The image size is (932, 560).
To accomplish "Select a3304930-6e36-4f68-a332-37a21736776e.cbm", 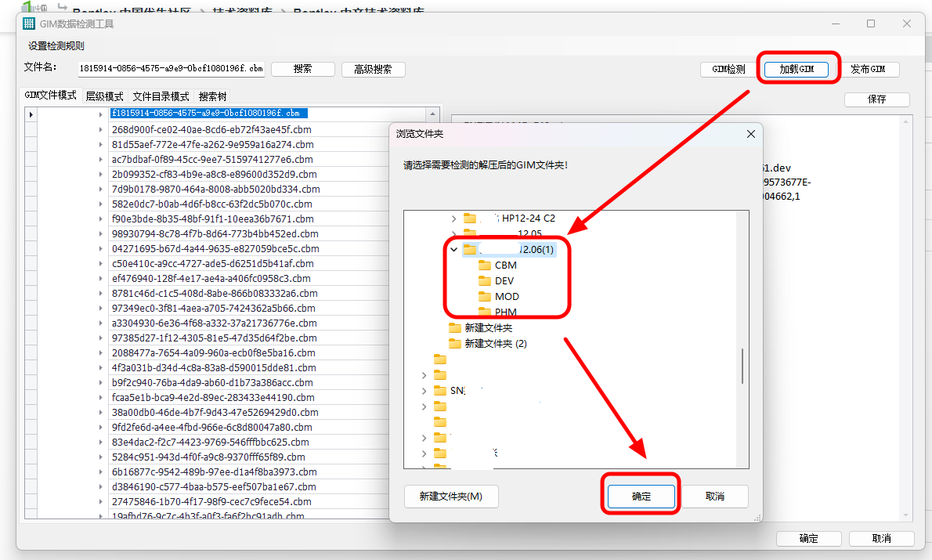I will tap(215, 323).
